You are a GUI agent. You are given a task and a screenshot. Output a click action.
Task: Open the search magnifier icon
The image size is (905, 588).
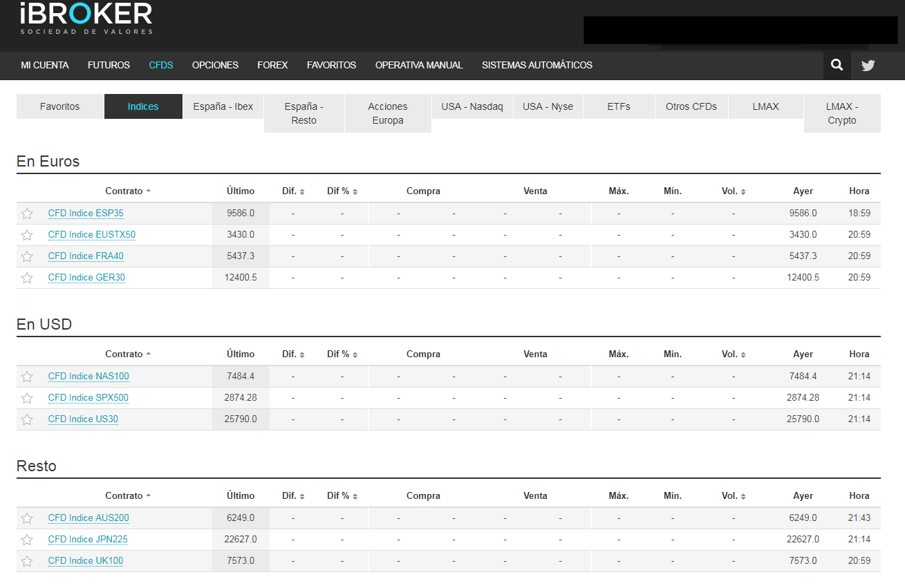tap(837, 65)
